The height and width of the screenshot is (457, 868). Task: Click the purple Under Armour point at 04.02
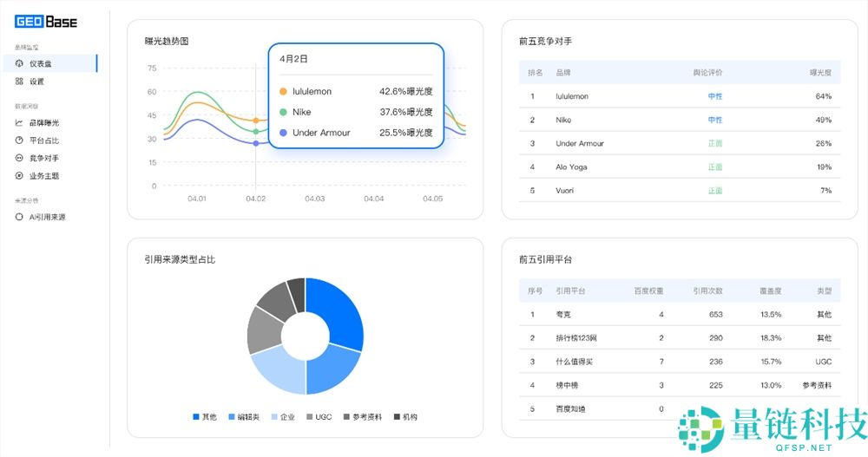(256, 143)
